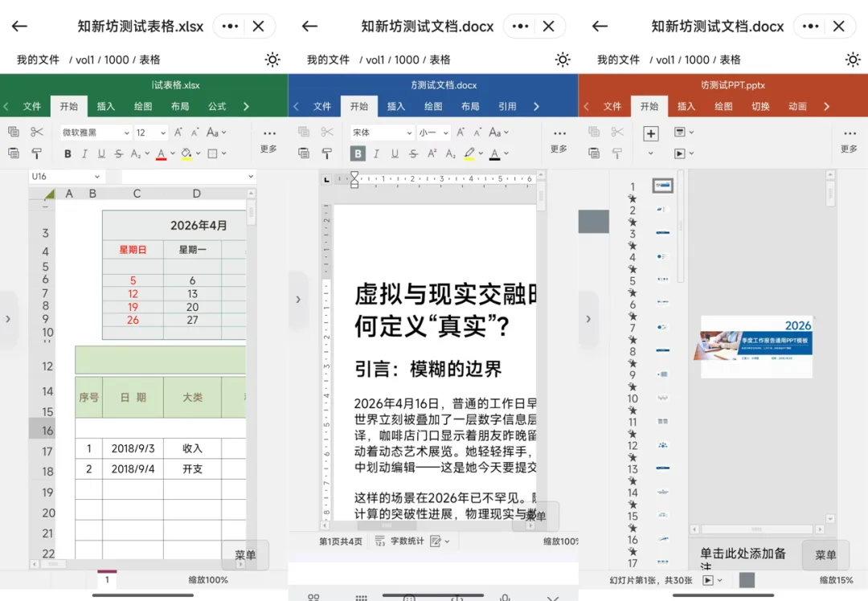This screenshot has width=868, height=601.
Task: Toggle Superscript in the Word toolbar
Action: pos(432,153)
